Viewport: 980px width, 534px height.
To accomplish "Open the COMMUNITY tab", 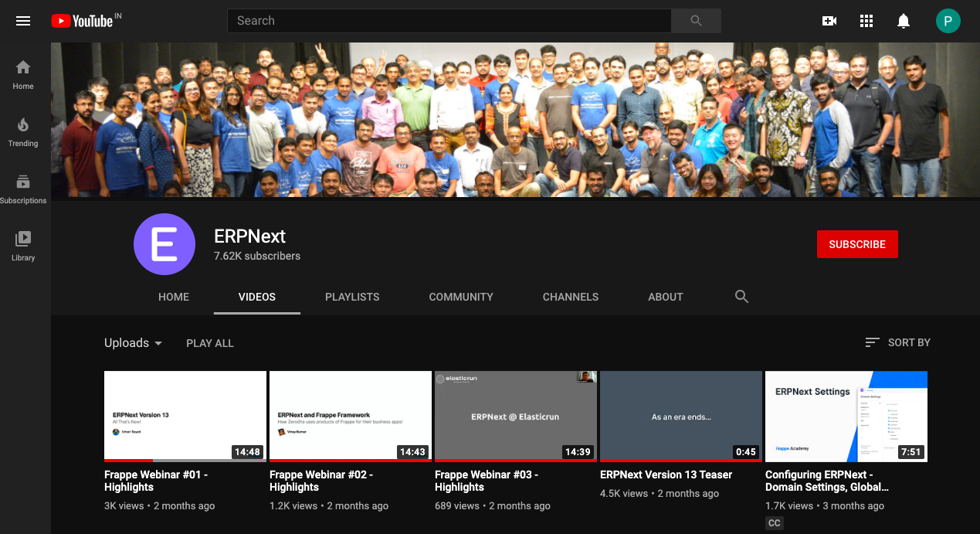I will point(461,297).
